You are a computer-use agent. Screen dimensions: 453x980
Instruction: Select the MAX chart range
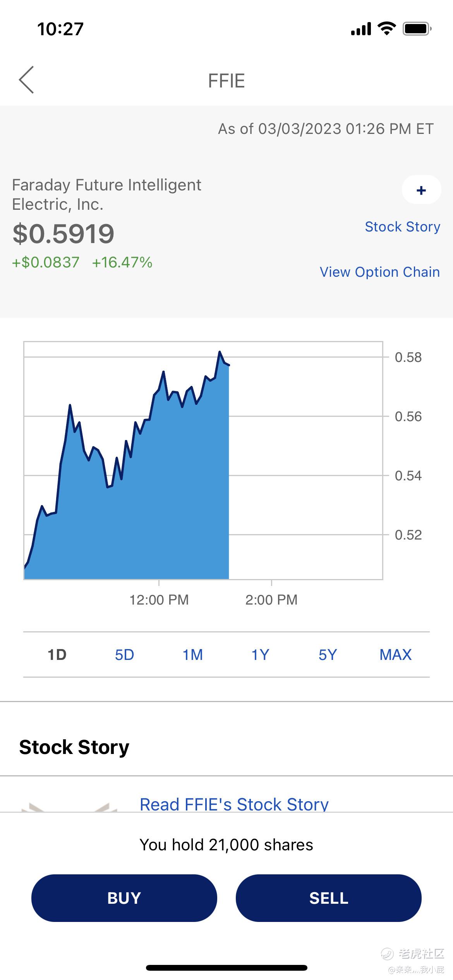[x=395, y=655]
